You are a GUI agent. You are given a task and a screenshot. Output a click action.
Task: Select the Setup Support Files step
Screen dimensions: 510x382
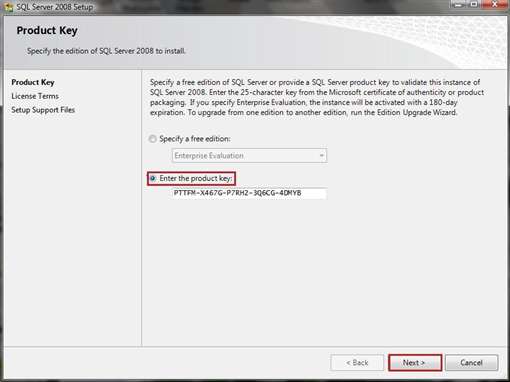[43, 110]
